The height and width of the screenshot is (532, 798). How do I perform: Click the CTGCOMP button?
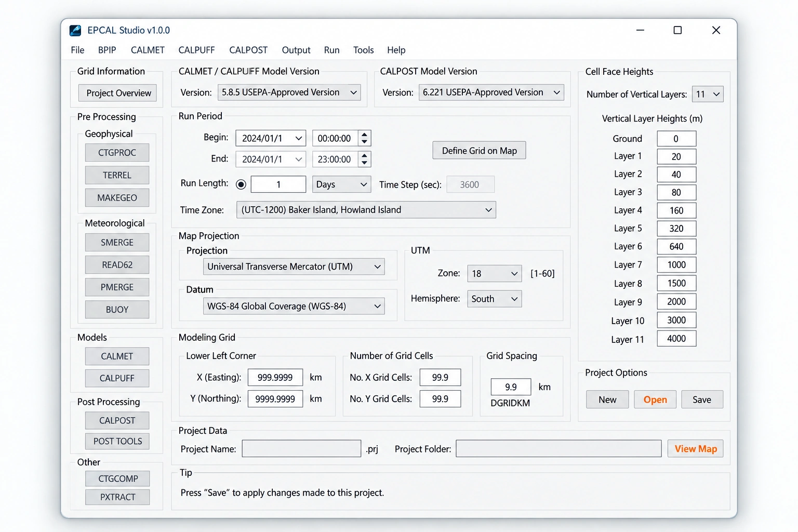pos(117,478)
